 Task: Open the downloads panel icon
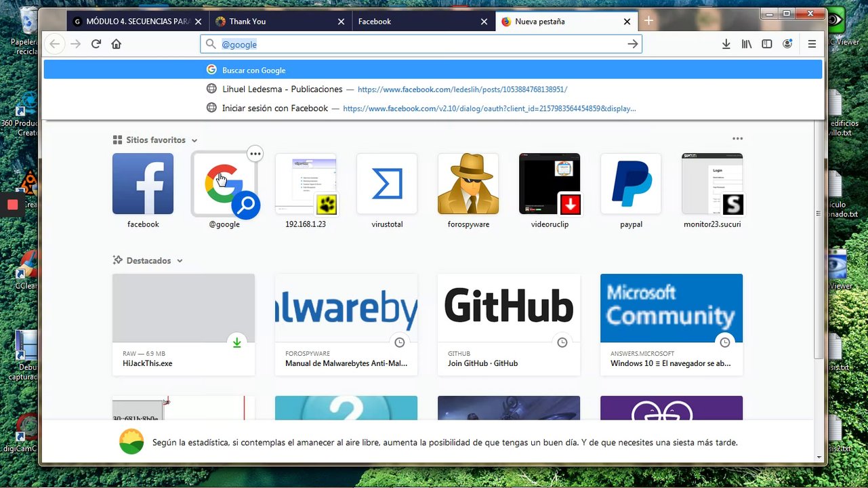pyautogui.click(x=726, y=44)
